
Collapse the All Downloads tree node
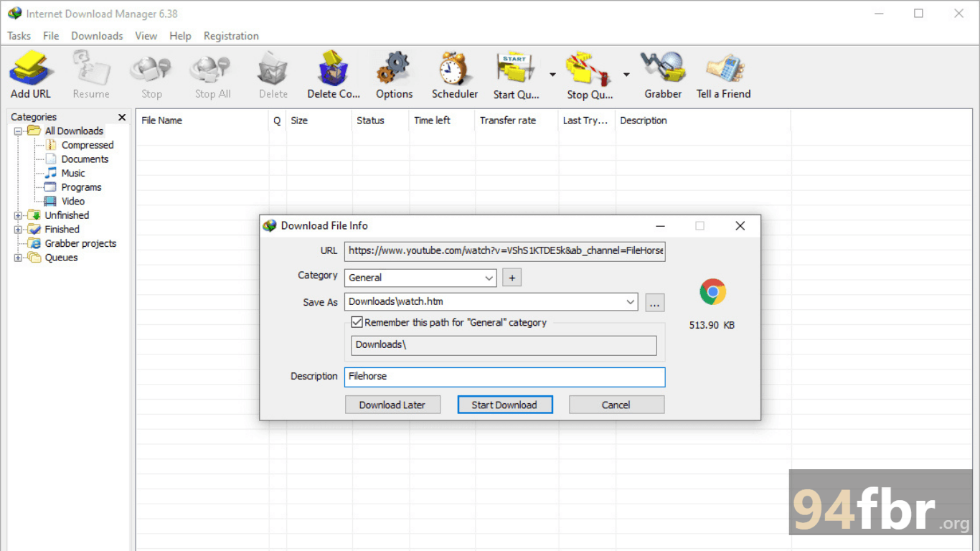pyautogui.click(x=18, y=131)
